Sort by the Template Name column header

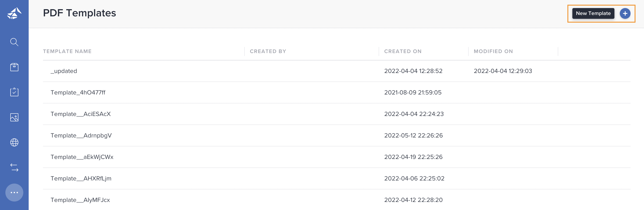click(x=67, y=51)
